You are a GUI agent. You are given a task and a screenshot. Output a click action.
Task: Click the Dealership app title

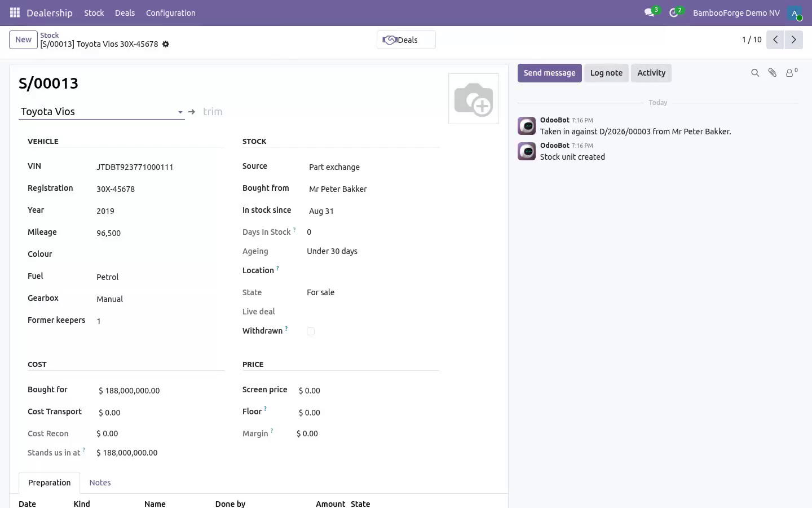[50, 13]
